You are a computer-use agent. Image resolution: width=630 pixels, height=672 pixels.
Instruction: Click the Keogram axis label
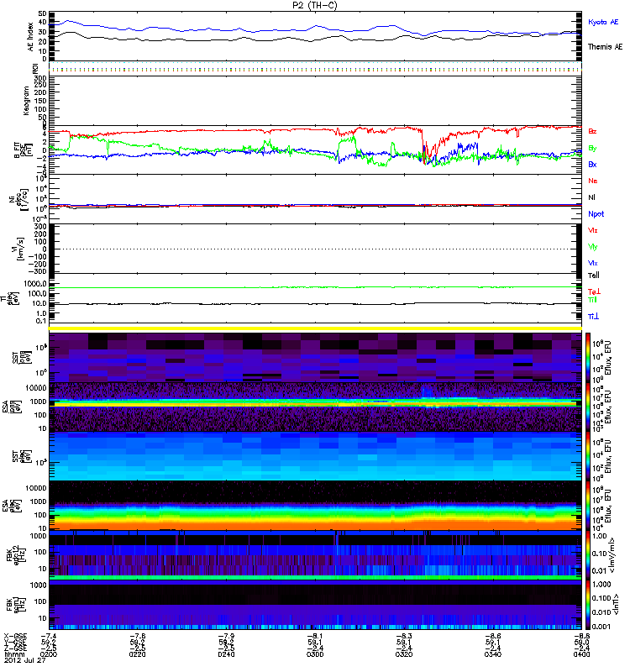click(x=27, y=101)
